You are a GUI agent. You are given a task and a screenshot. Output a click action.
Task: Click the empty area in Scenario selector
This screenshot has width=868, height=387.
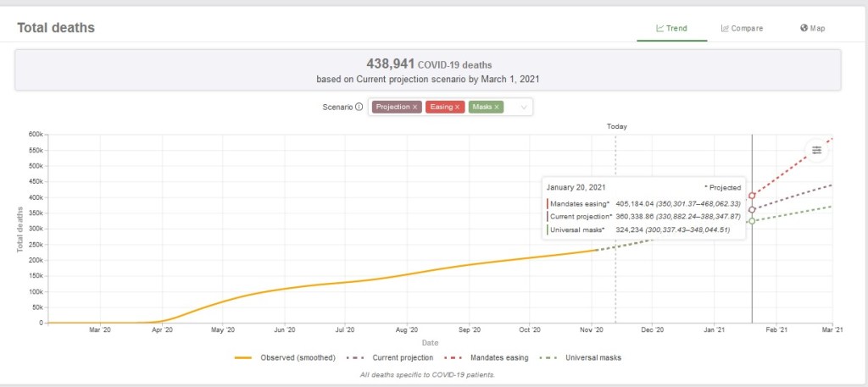(x=511, y=108)
